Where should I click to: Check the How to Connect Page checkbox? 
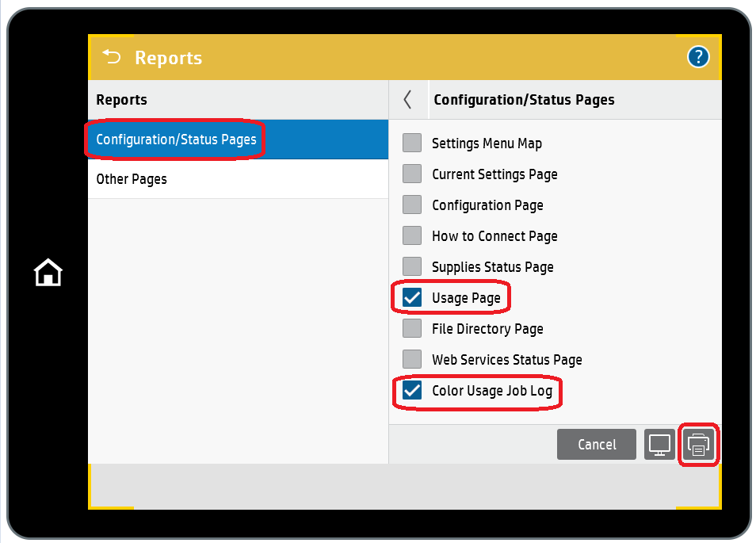(412, 235)
